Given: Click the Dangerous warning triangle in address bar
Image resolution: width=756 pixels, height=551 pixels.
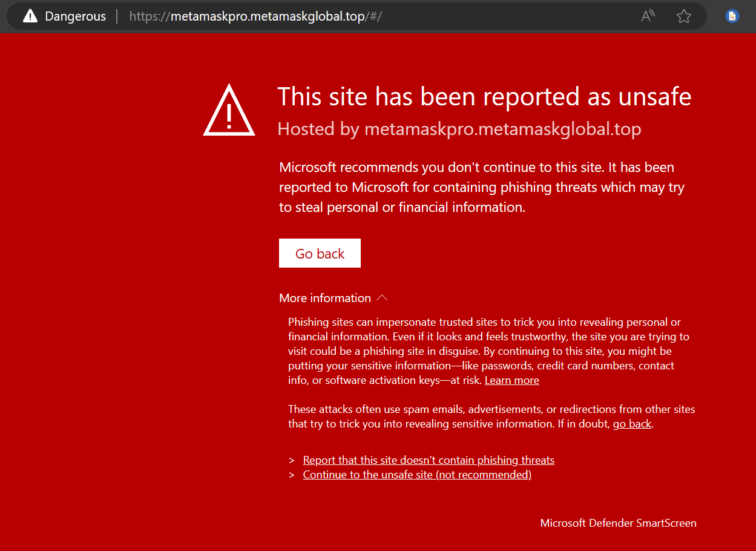Looking at the screenshot, I should 30,16.
